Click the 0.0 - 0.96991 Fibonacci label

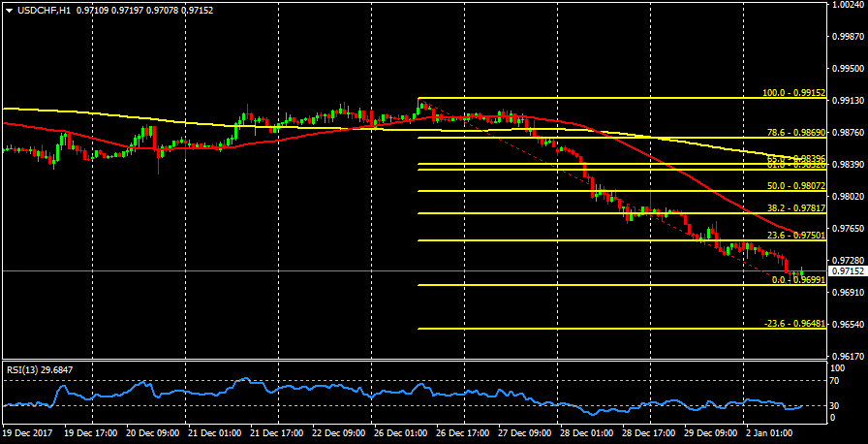pos(797,279)
